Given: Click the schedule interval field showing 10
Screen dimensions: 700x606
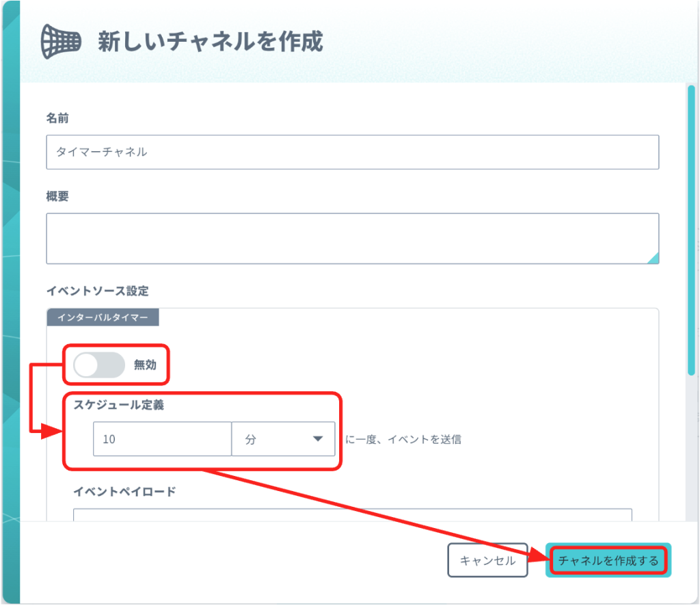Looking at the screenshot, I should tap(163, 439).
